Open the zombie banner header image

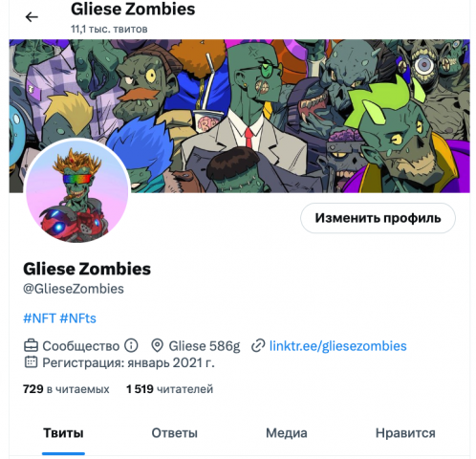click(239, 116)
